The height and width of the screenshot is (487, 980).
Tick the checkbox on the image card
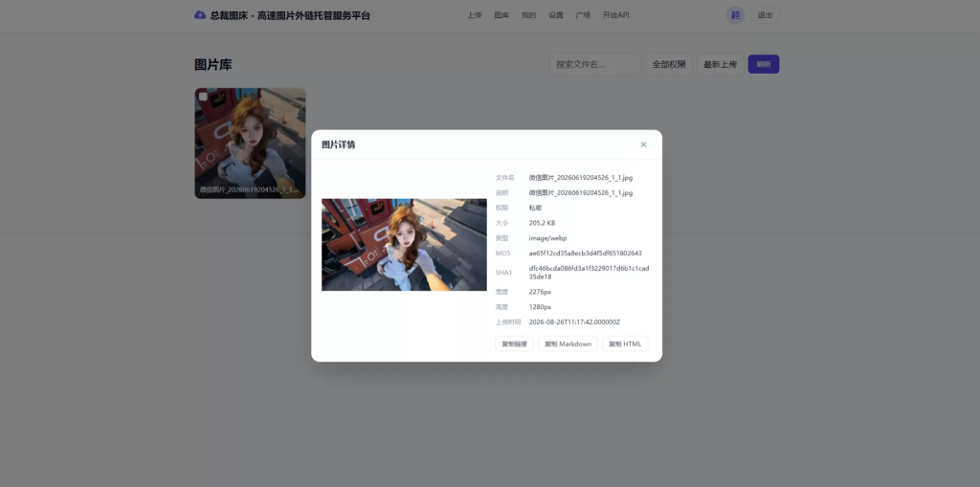(203, 97)
